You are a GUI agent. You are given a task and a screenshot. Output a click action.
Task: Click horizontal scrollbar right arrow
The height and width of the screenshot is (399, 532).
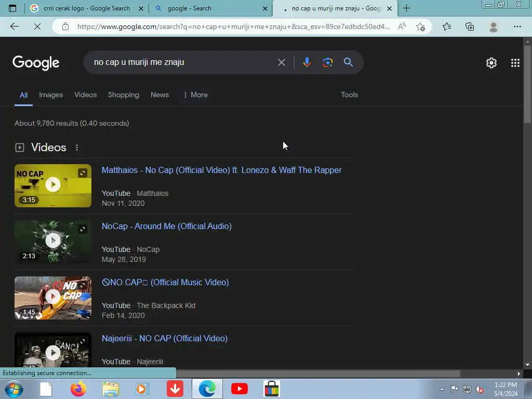(518, 374)
